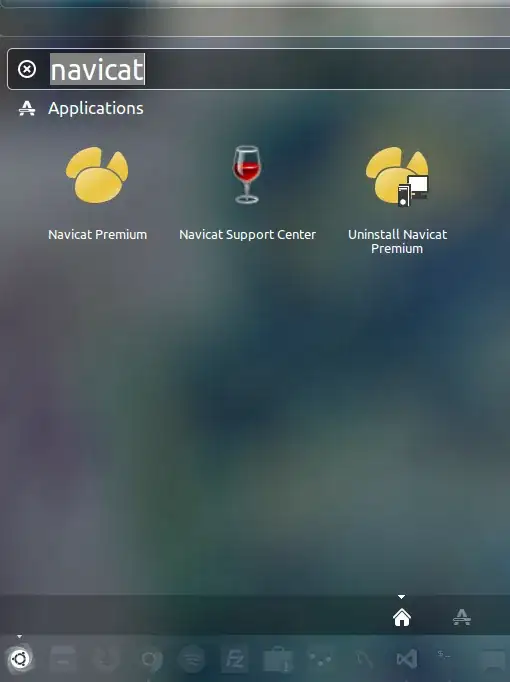The width and height of the screenshot is (510, 682).
Task: Launch Navicat Premium from the results
Action: (x=97, y=175)
